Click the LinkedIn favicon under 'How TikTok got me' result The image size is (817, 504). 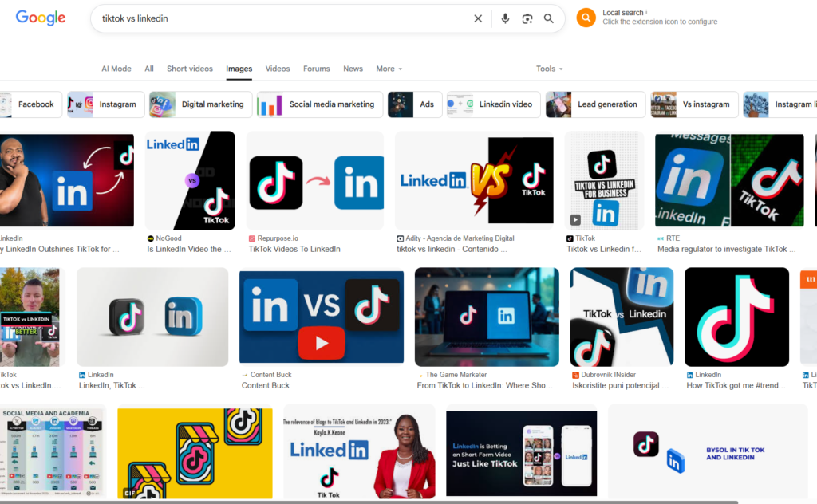pyautogui.click(x=691, y=375)
